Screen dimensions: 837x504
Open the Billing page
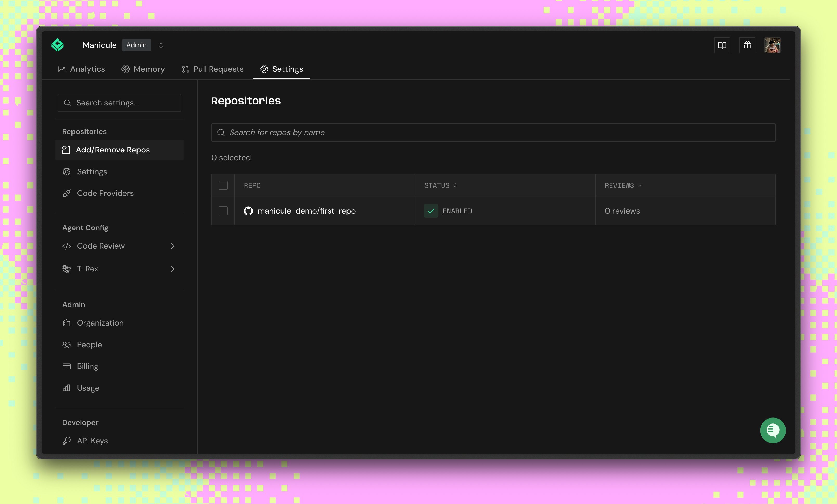point(119,367)
